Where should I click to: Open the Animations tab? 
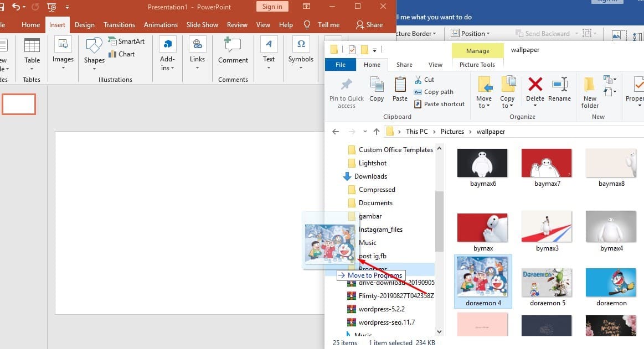coord(161,24)
